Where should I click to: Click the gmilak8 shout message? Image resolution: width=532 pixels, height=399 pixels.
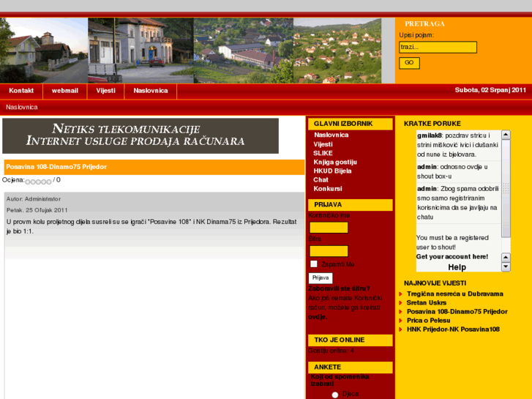pos(458,145)
